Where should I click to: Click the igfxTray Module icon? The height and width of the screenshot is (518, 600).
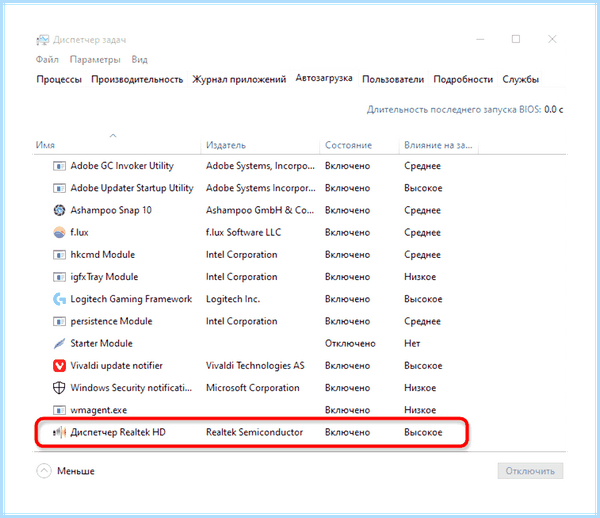59,277
